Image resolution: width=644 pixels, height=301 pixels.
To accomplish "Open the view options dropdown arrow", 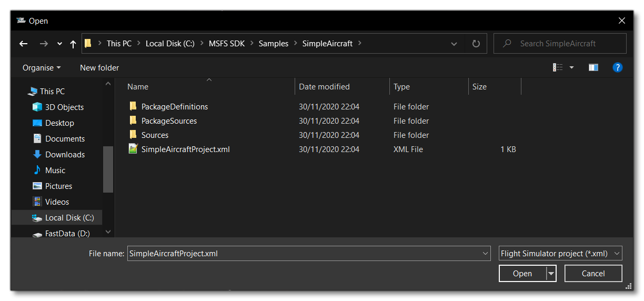I will pyautogui.click(x=571, y=67).
